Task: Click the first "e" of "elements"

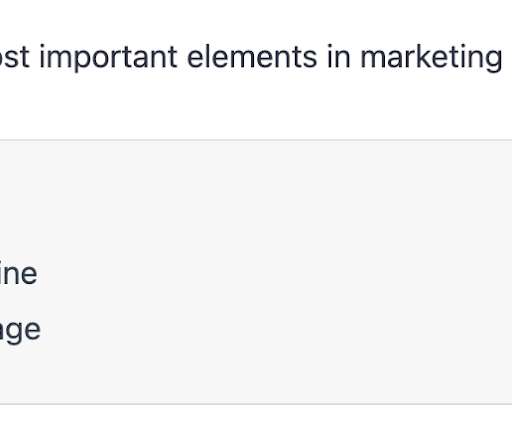Action: tap(197, 59)
